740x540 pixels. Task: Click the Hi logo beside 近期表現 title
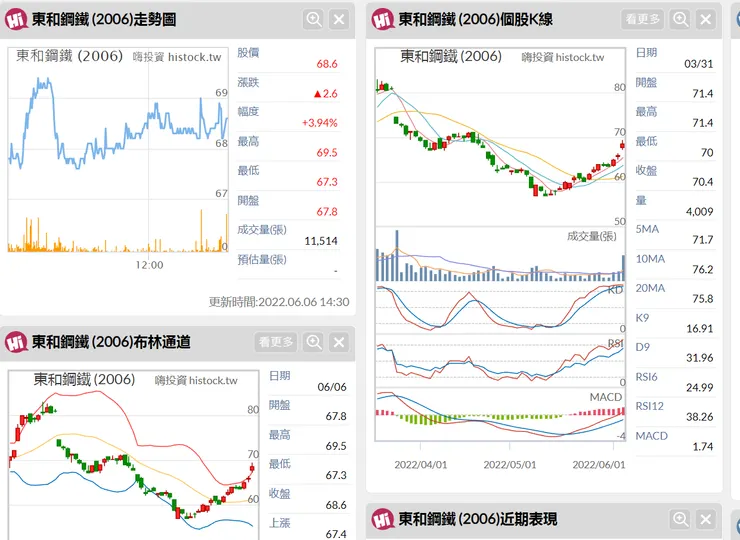(382, 519)
